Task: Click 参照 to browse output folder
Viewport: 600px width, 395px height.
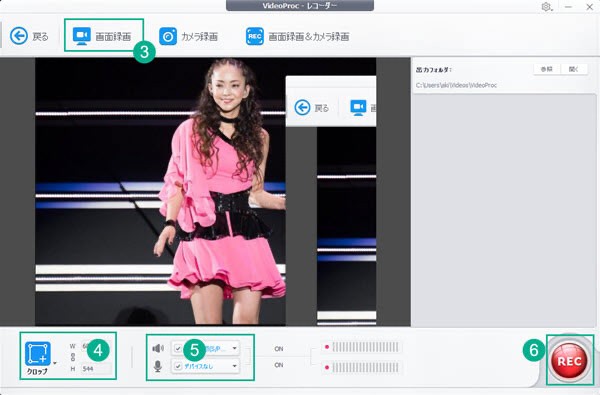Action: coord(546,69)
